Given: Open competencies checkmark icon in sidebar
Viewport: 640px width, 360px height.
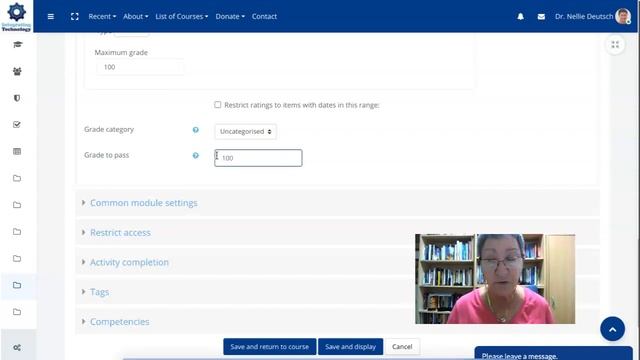Looking at the screenshot, I should point(17,124).
